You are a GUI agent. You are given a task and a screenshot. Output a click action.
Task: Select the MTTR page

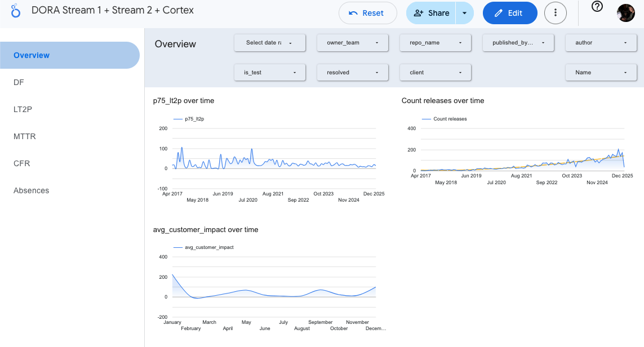tap(25, 136)
